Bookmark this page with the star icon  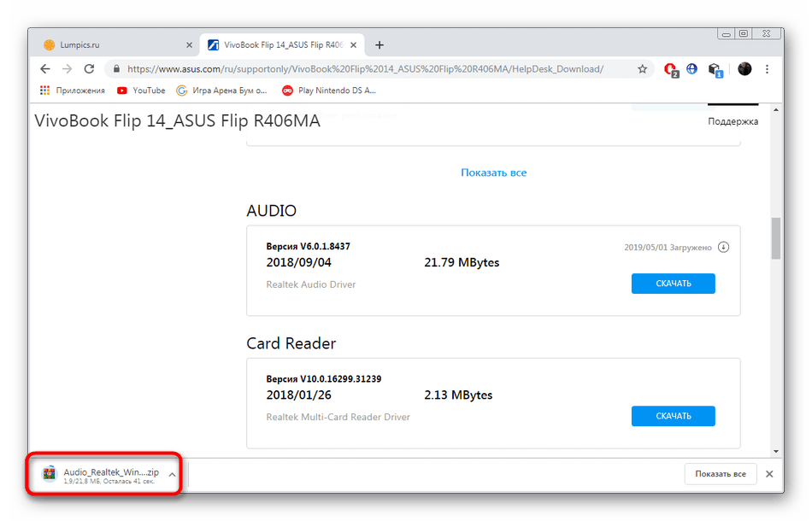(x=642, y=69)
